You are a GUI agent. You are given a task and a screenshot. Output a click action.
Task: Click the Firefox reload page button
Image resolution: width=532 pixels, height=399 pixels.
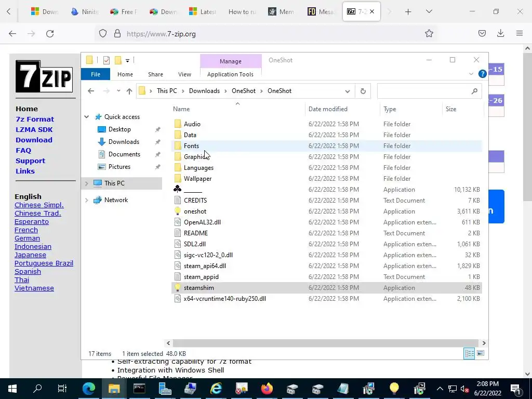(50, 34)
